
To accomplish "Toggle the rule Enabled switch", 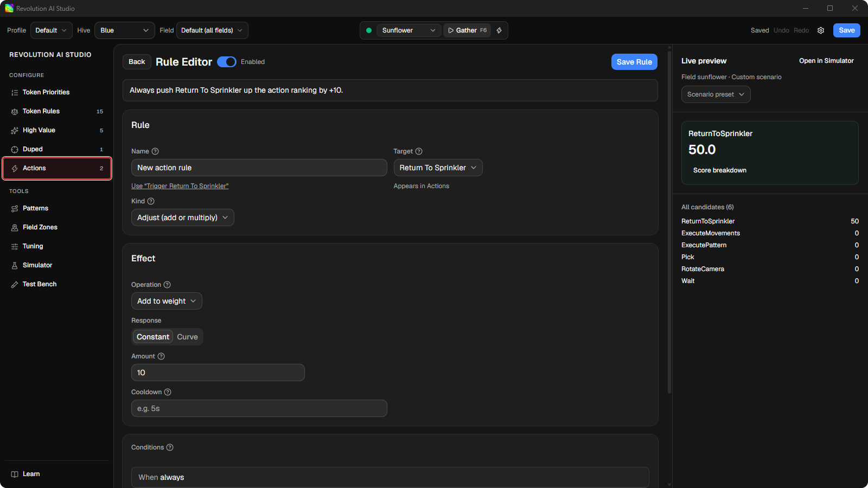I will 227,62.
